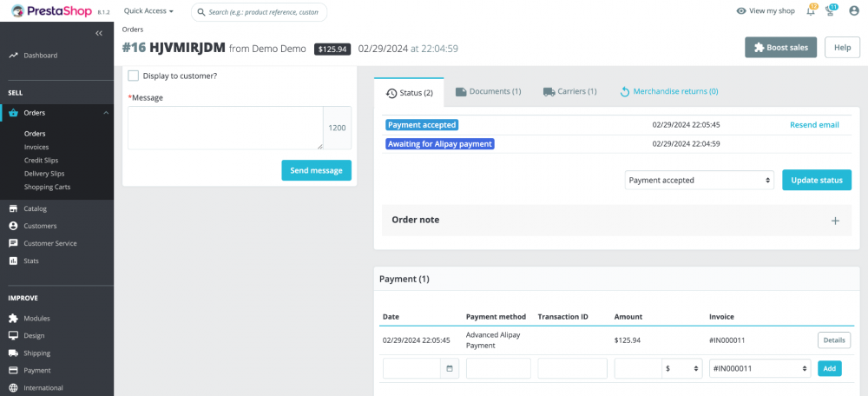Click the eye icon beside View my shop
868x396 pixels.
click(x=741, y=11)
